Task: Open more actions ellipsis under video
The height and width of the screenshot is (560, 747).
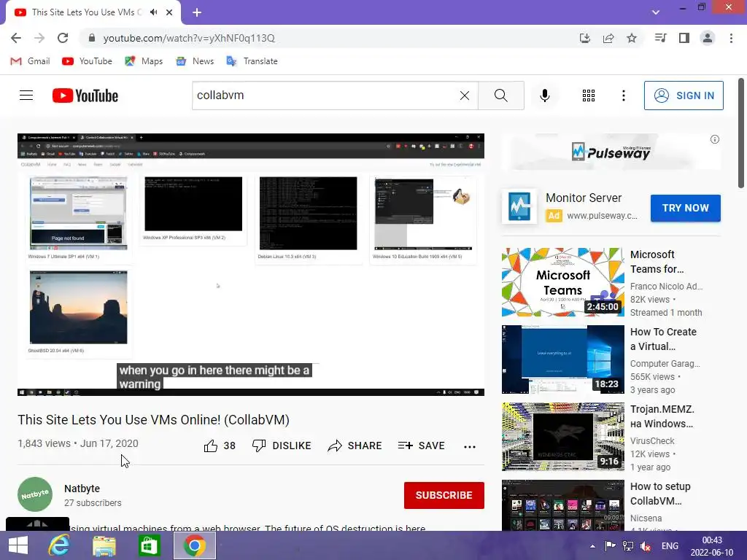Action: pos(470,446)
